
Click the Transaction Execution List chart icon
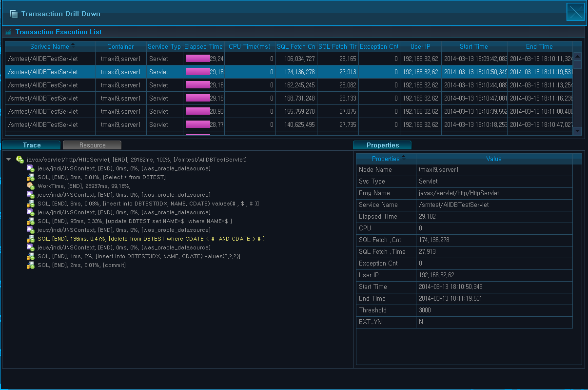click(8, 32)
